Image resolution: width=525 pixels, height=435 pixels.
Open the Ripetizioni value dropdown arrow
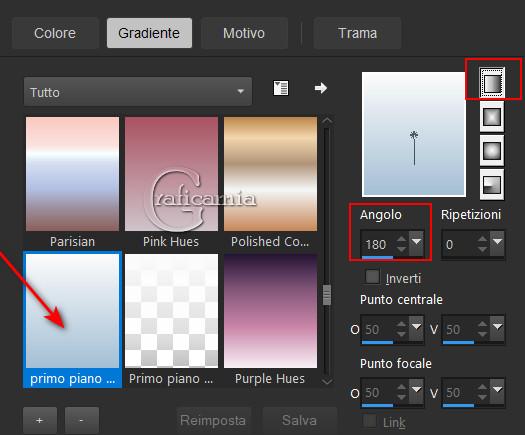tap(498, 243)
